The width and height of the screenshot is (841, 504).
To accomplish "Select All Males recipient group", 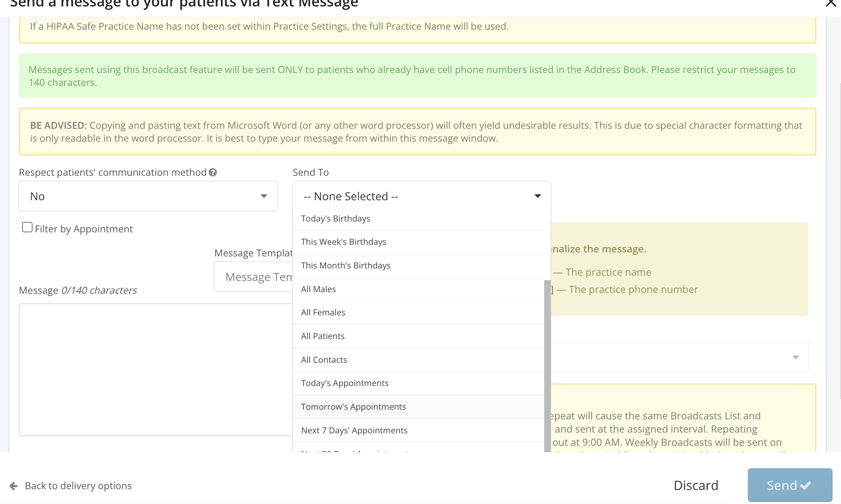I will coord(318,289).
